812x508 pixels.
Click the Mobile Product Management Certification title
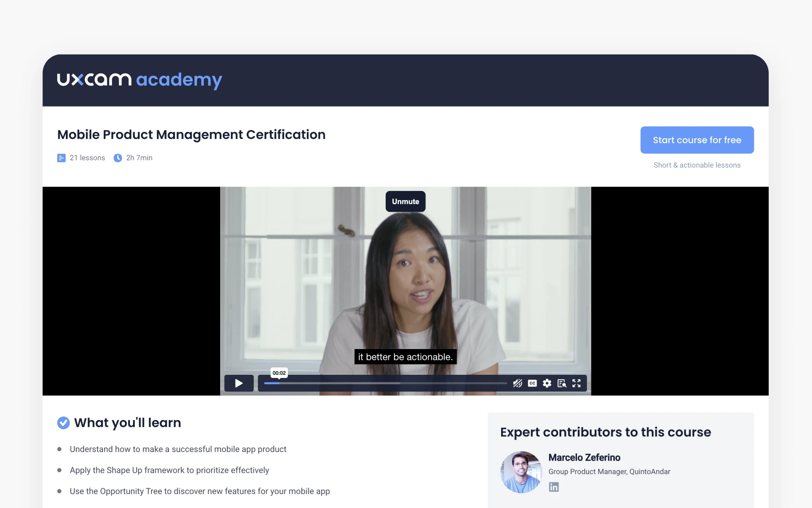191,135
